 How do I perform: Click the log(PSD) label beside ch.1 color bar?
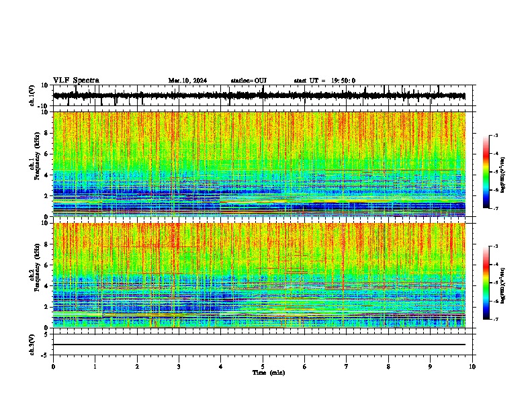tap(502, 175)
